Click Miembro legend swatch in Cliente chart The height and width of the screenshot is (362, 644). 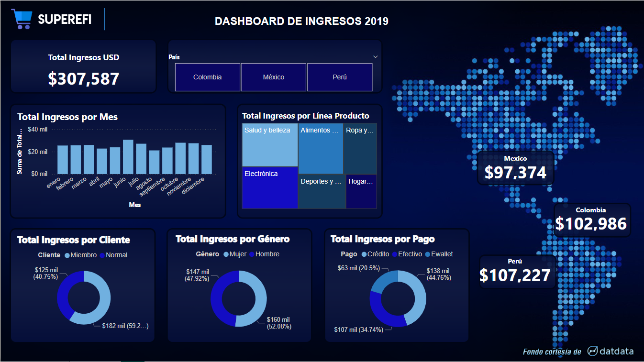coord(67,255)
